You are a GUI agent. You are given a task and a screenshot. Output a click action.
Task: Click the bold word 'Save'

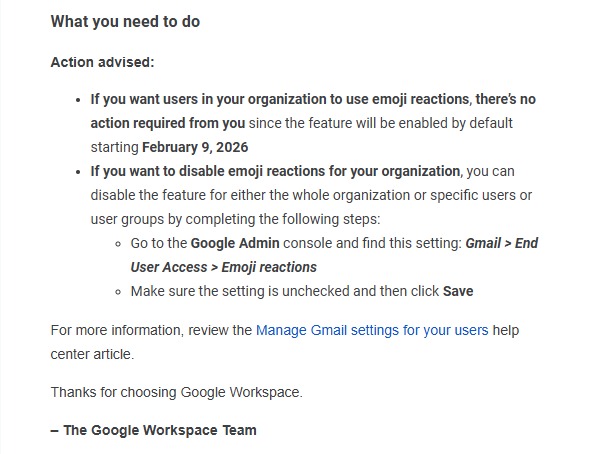click(x=458, y=292)
